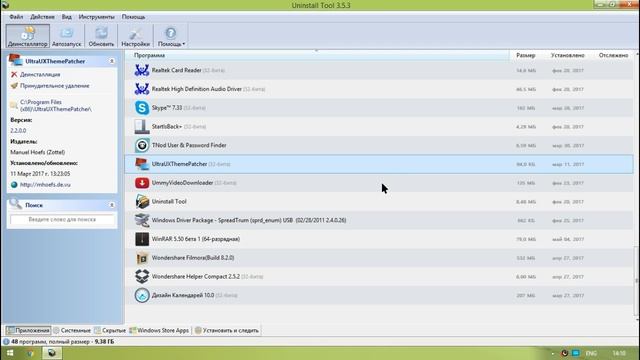Viewport: 640px width, 360px height.
Task: Select the Skype 7.33 icon
Action: coord(142,108)
